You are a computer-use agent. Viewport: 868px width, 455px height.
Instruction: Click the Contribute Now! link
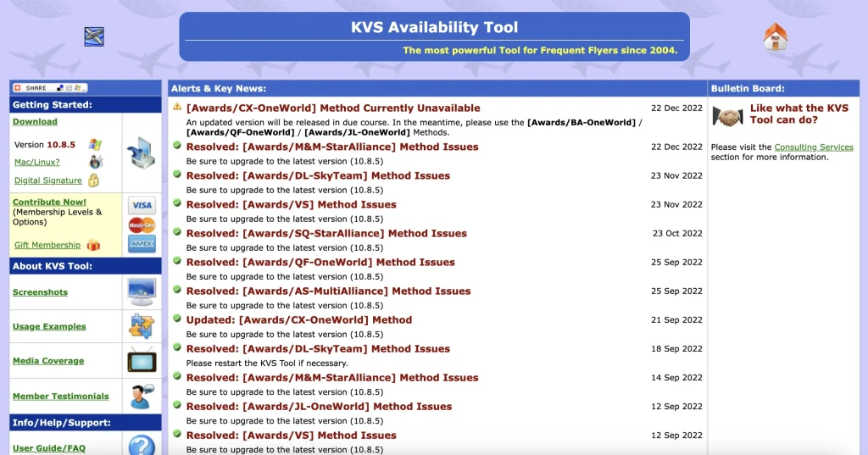49,202
